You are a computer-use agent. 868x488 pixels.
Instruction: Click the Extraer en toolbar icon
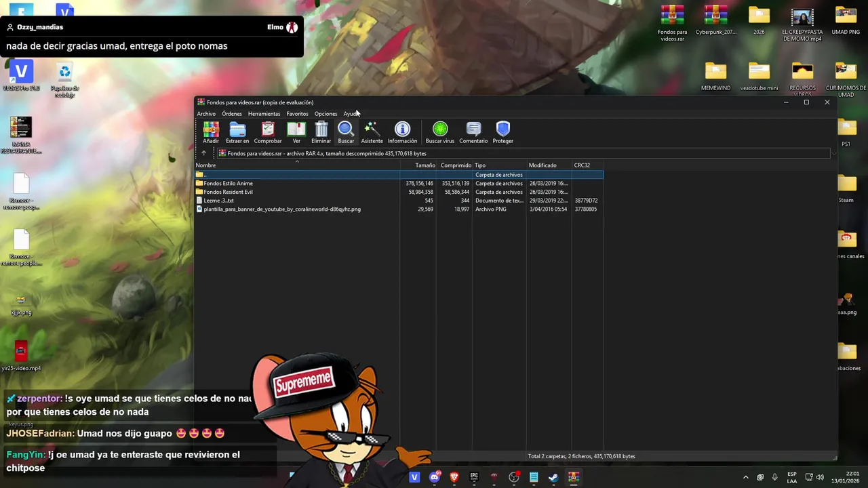[237, 132]
